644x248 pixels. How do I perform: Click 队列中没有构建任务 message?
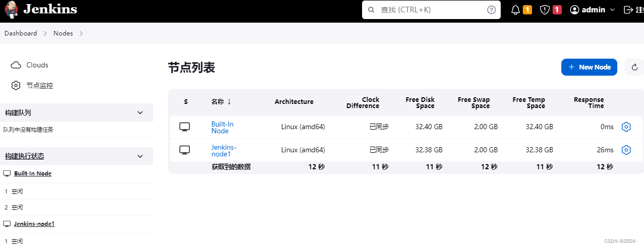(x=28, y=130)
